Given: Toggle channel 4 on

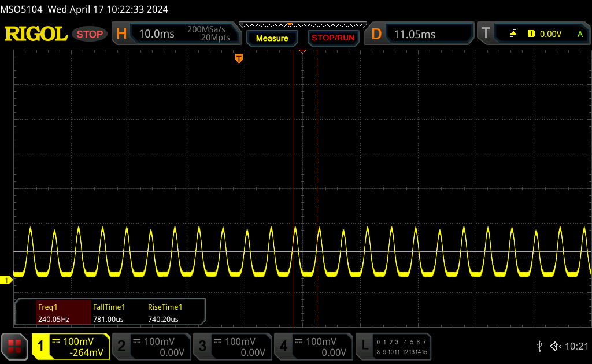Looking at the screenshot, I should [283, 346].
